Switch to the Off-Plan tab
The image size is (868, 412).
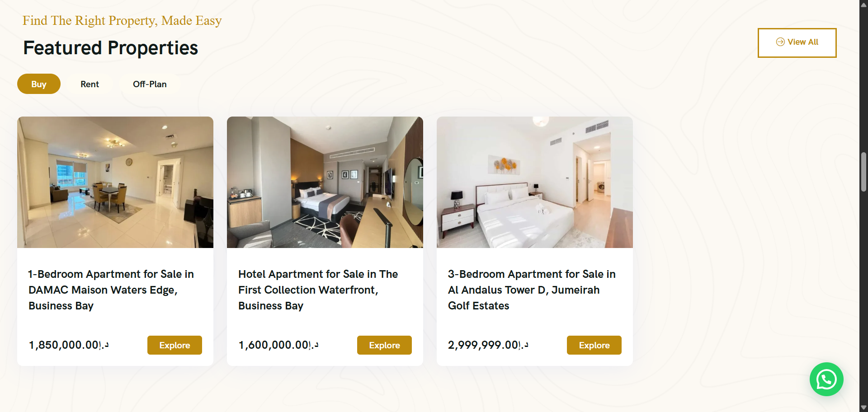pyautogui.click(x=150, y=84)
